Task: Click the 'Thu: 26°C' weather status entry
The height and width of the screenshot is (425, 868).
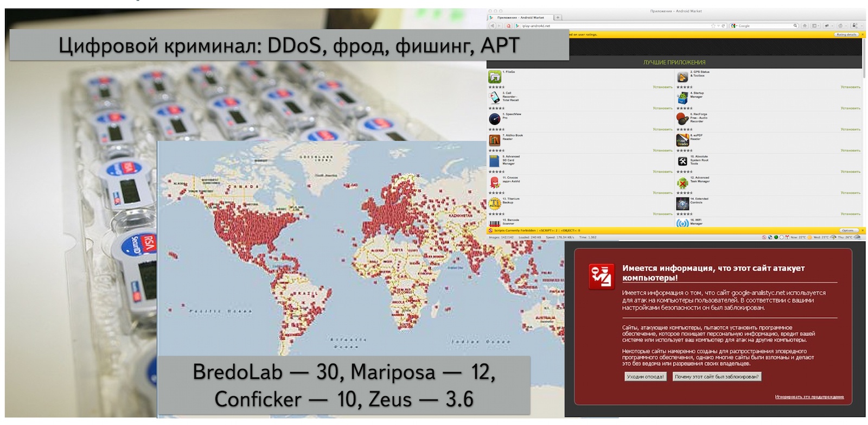Action: tap(845, 237)
